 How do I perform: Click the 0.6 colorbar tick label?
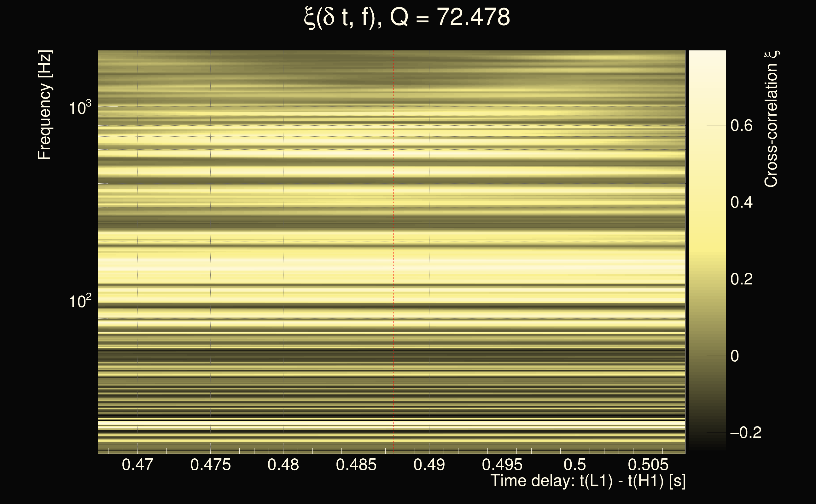tap(741, 126)
